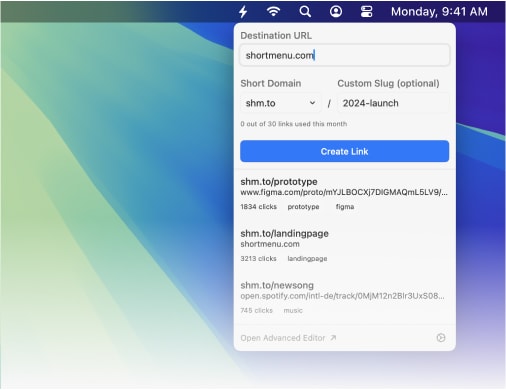This screenshot has height=390, width=506.
Task: Open Spotlight search in menu bar
Action: 305,12
